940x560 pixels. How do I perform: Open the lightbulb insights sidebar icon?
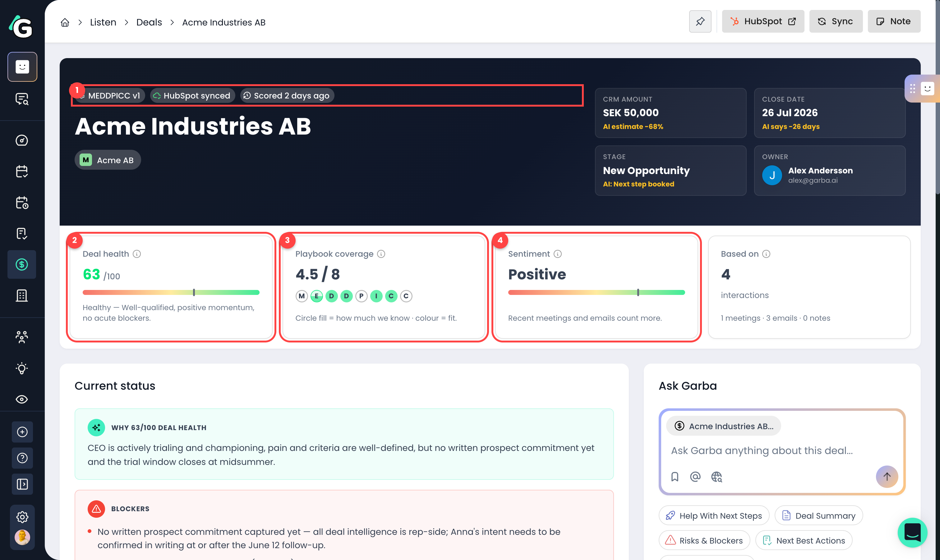click(x=22, y=368)
